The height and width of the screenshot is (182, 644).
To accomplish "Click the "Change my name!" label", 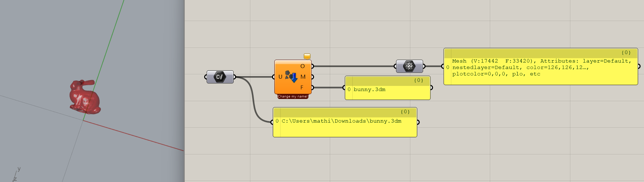I will click(x=293, y=96).
